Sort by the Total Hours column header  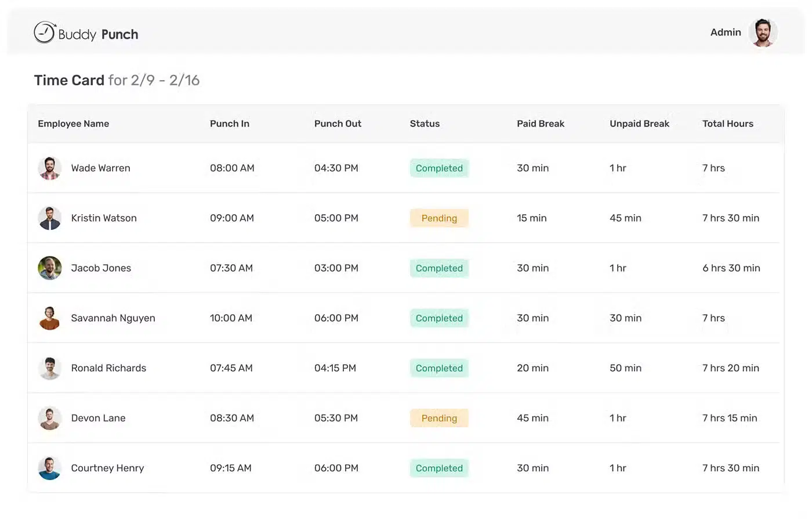[728, 124]
